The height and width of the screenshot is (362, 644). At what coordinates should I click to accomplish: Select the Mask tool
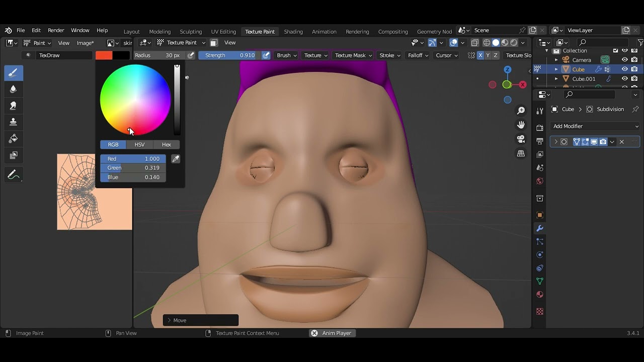(x=14, y=155)
